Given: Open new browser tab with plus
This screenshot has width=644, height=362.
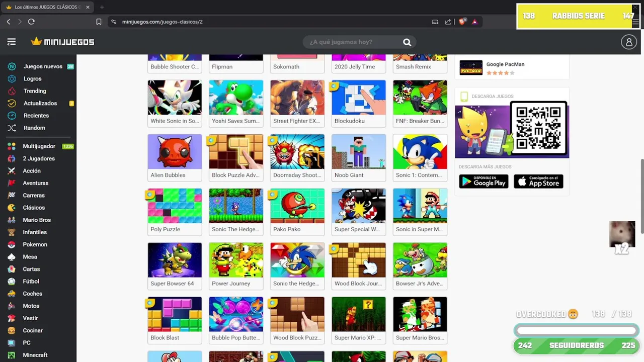Looking at the screenshot, I should tap(102, 7).
